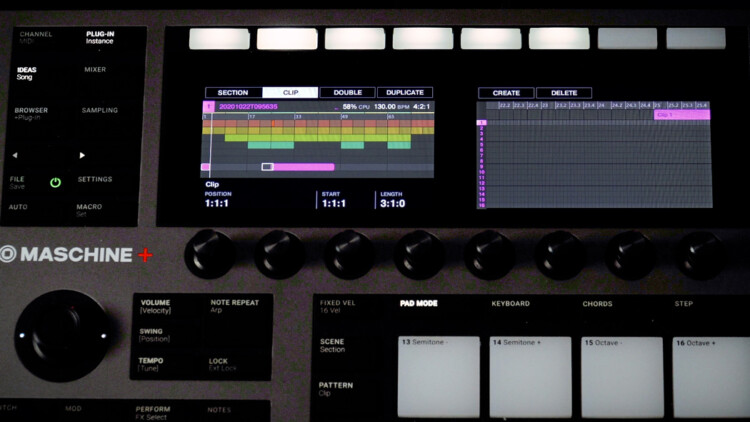The height and width of the screenshot is (422, 750).
Task: Hit the PATTERN Clip button
Action: pos(336,389)
